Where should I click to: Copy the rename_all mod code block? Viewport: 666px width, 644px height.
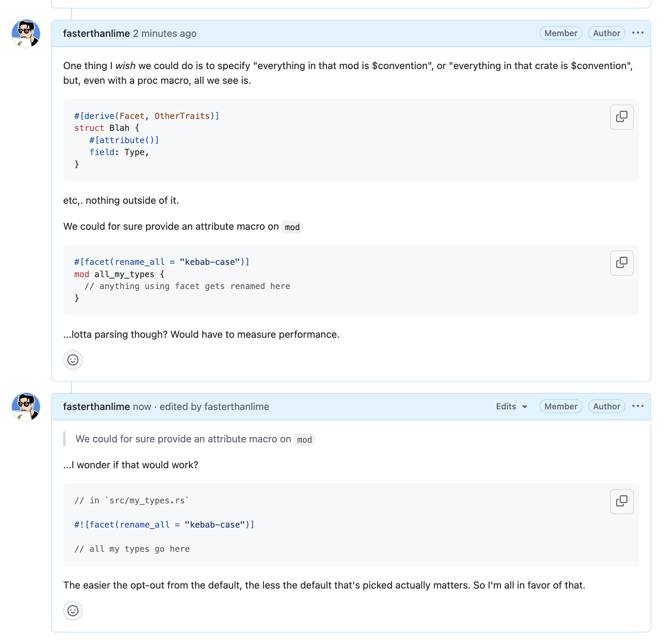pyautogui.click(x=621, y=263)
